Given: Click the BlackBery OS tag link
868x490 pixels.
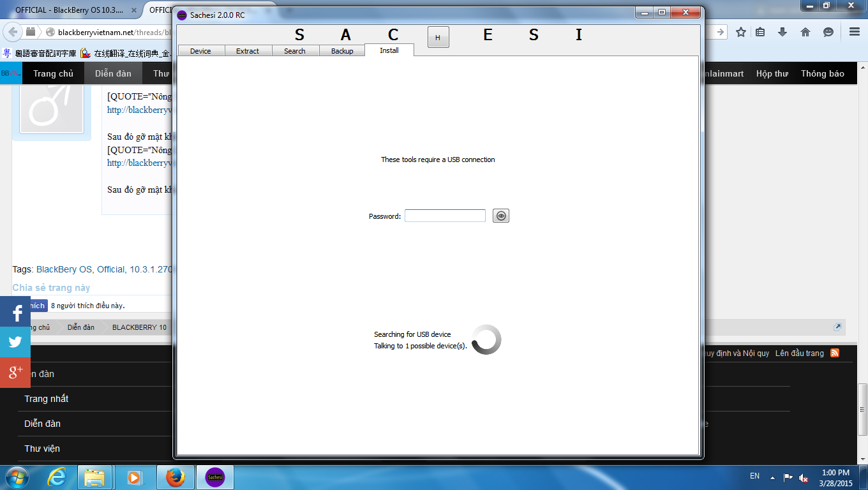Looking at the screenshot, I should (64, 269).
